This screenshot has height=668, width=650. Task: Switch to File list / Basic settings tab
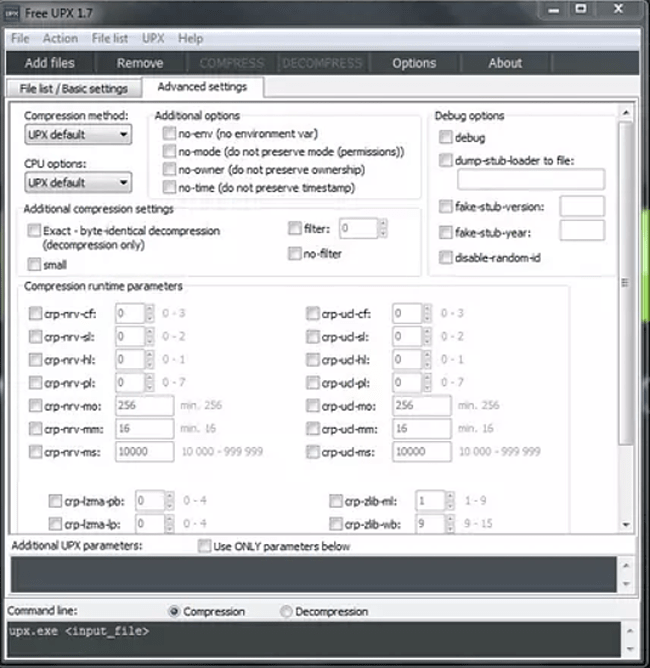[73, 88]
